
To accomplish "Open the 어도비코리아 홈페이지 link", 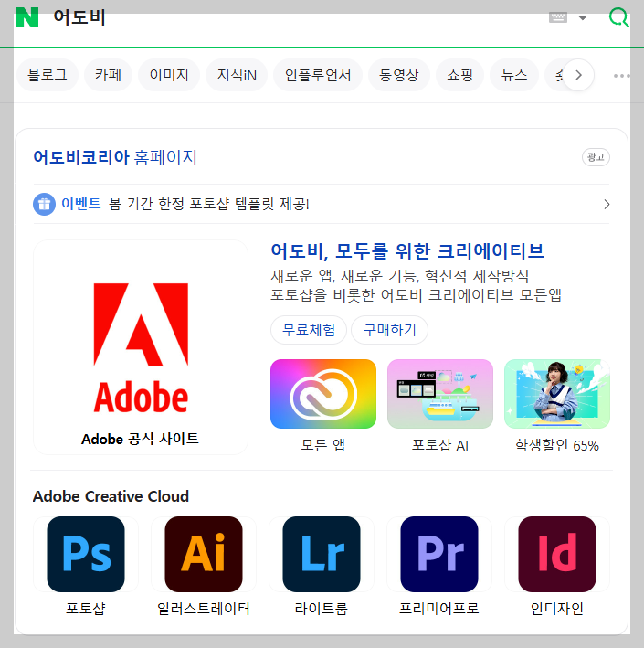I will tap(115, 157).
